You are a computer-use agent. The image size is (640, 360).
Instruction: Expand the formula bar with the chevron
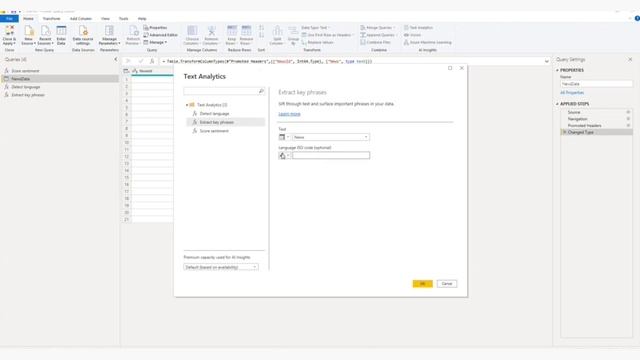tap(547, 61)
